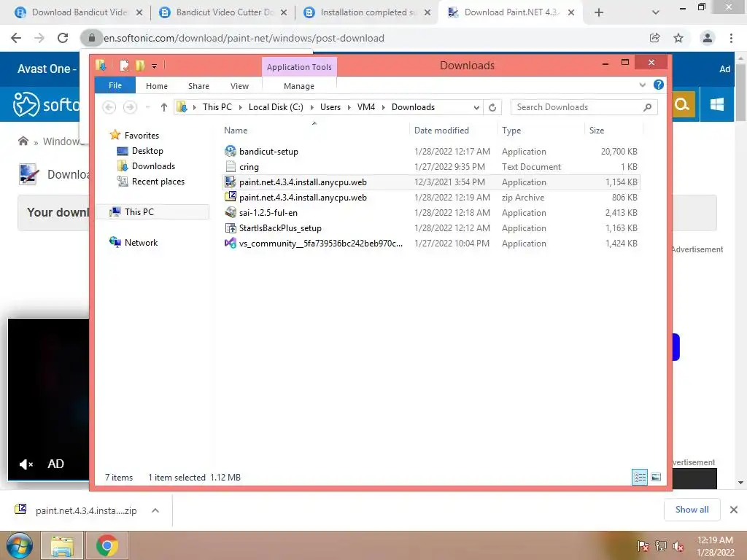
Task: Close the Chrome downloads bar
Action: 734,510
